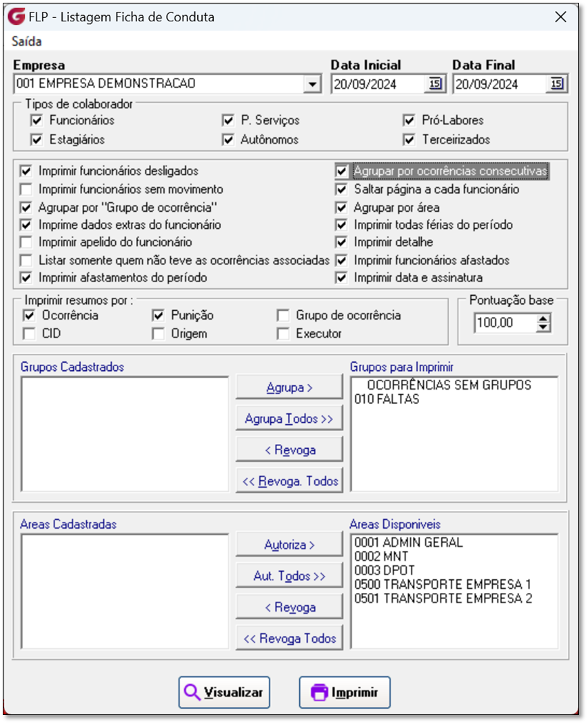Toggle Agrupar por "Grupo de ocorrência"
This screenshot has height=724, width=588.
26,208
